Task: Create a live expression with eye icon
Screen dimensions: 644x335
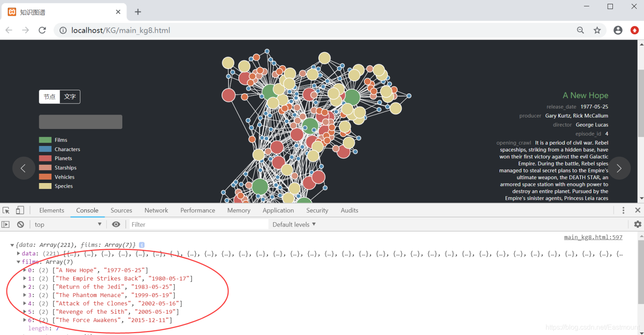Action: click(116, 224)
